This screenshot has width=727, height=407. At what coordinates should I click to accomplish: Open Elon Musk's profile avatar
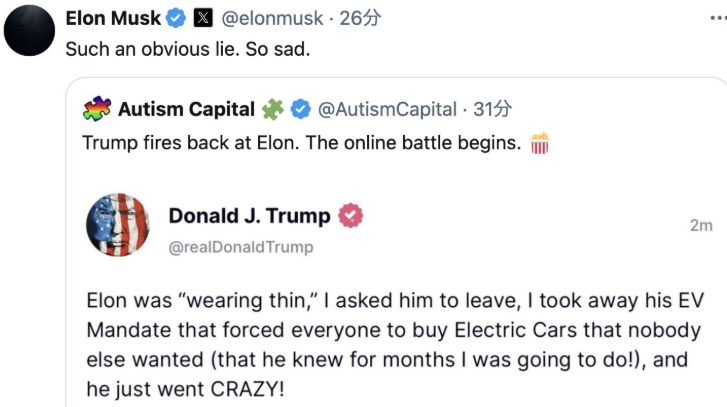click(29, 31)
